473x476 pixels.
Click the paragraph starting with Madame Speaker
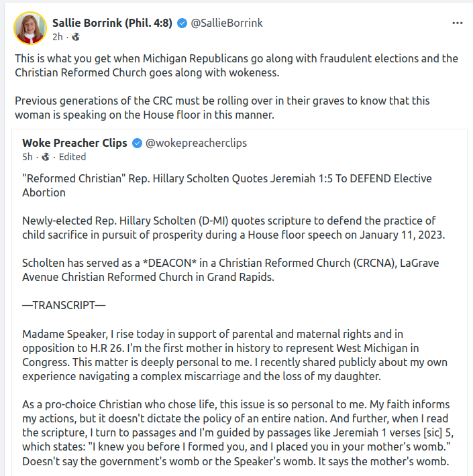(221, 355)
